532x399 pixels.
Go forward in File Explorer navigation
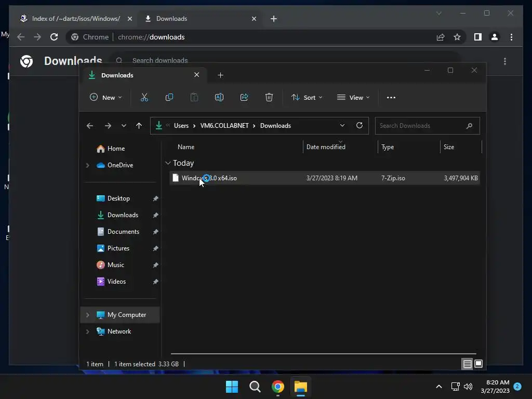[x=108, y=126]
